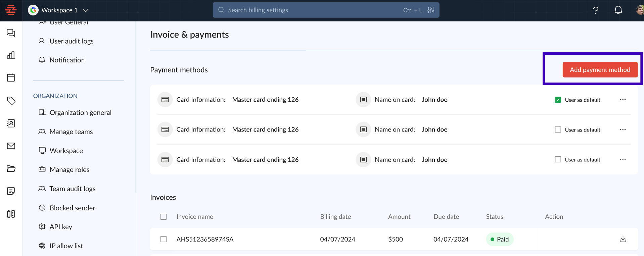Image resolution: width=644 pixels, height=256 pixels.
Task: Uncheck default on first Master card
Action: (x=558, y=100)
